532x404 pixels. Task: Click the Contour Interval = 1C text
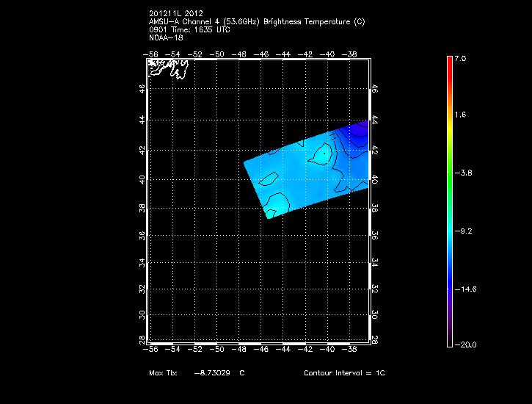click(344, 373)
